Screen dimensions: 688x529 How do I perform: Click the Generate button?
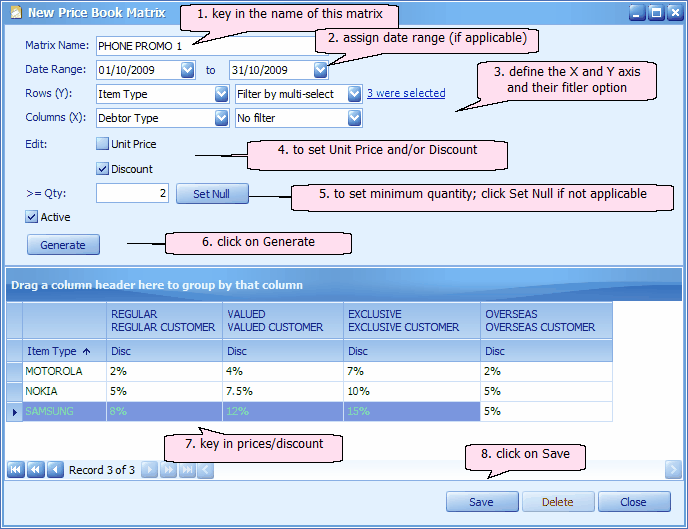[x=62, y=244]
